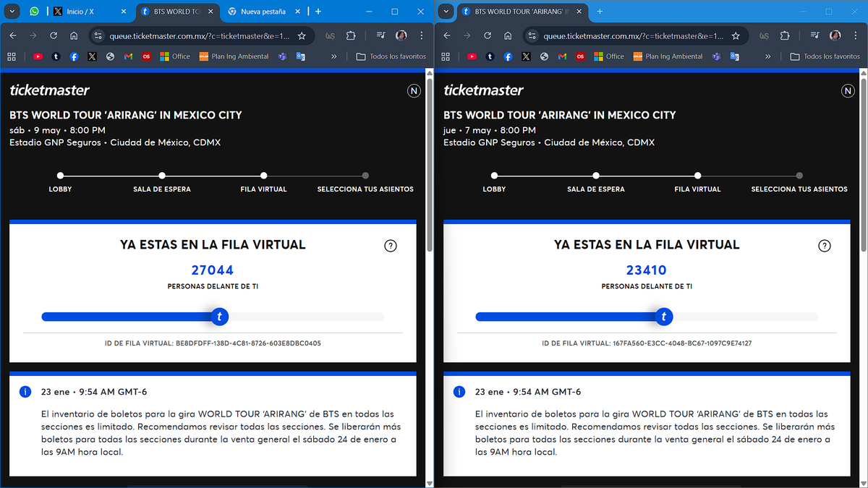
Task: Show more bookmarks in right window
Action: pos(767,56)
